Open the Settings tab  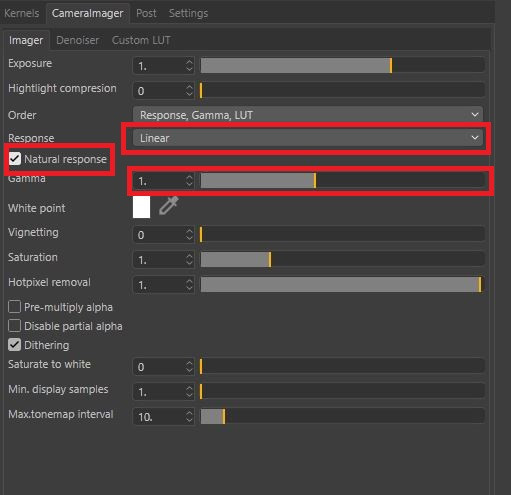(x=188, y=13)
